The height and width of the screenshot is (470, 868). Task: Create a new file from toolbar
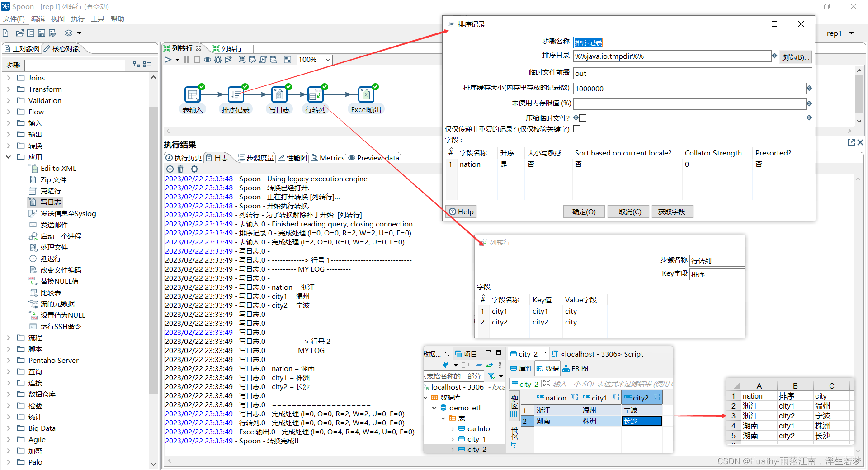pos(5,33)
